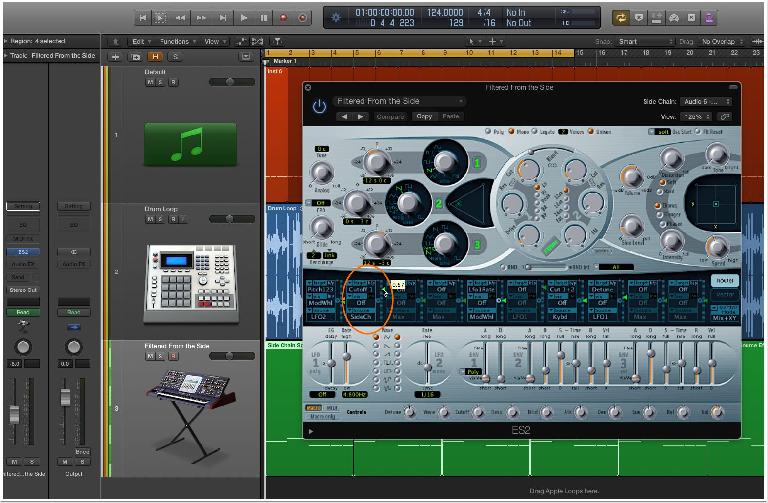
Task: Select the Legato keyboard mode
Action: click(x=535, y=131)
